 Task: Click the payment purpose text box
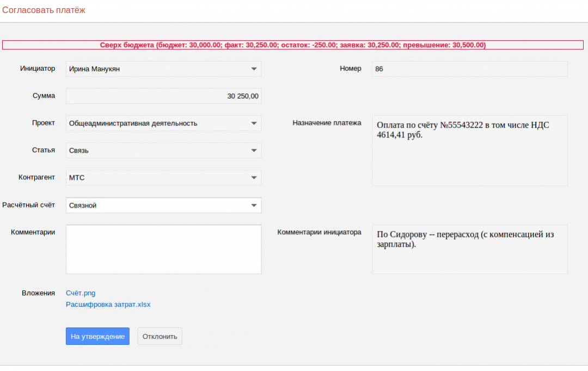(x=469, y=150)
